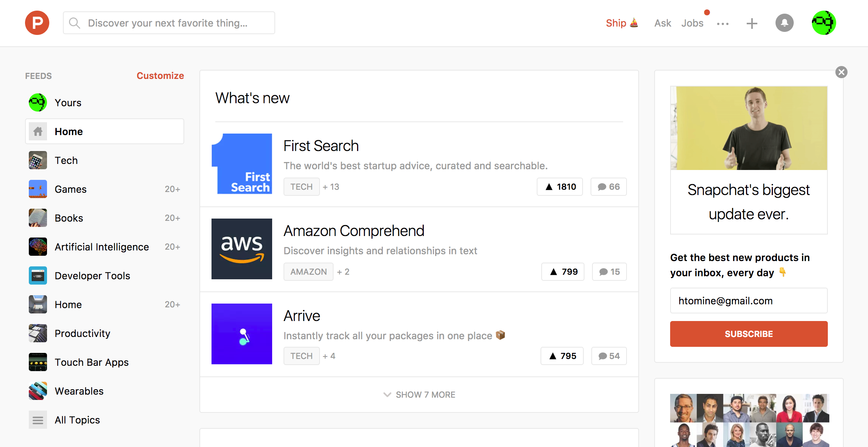868x447 pixels.
Task: Open the Developer Tools feed
Action: (x=92, y=275)
